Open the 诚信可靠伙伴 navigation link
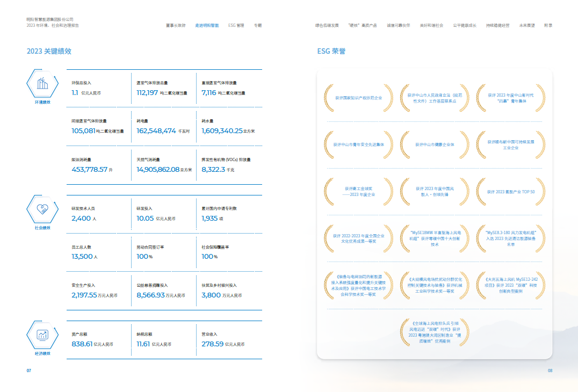The height and width of the screenshot is (392, 578). pyautogui.click(x=398, y=25)
